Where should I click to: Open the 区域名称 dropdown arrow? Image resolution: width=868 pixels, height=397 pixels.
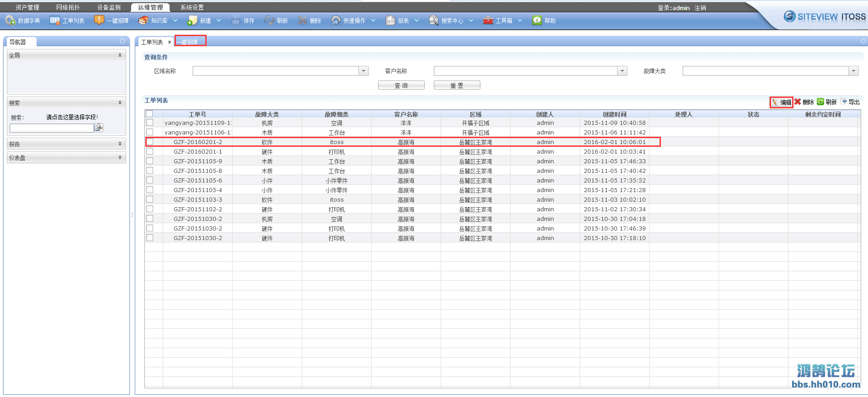click(x=364, y=71)
